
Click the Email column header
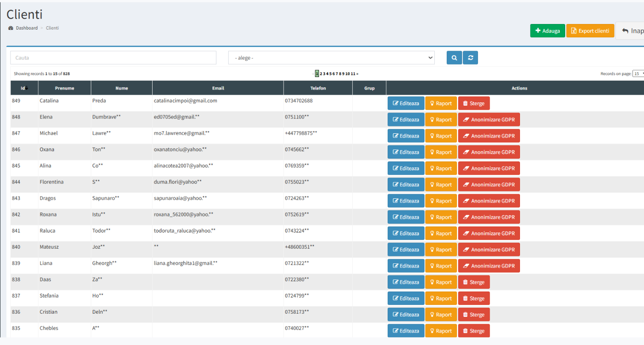tap(218, 88)
